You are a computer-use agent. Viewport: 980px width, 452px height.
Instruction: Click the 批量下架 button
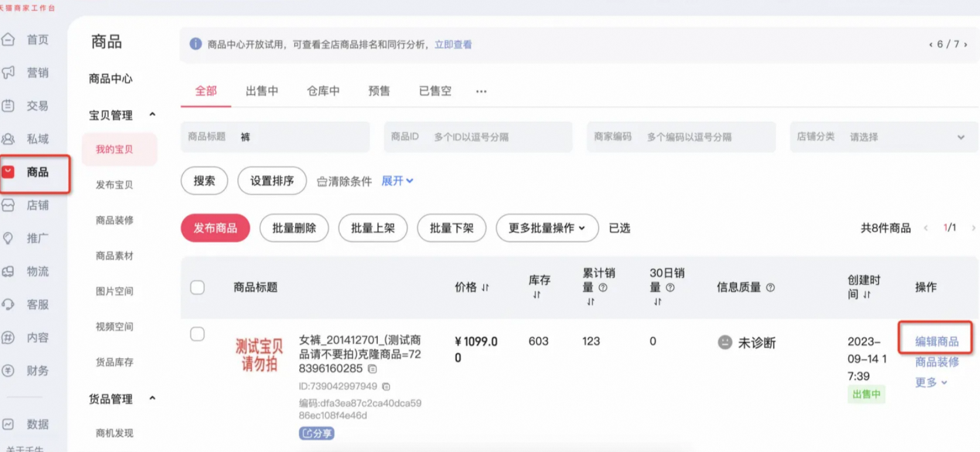pos(452,228)
